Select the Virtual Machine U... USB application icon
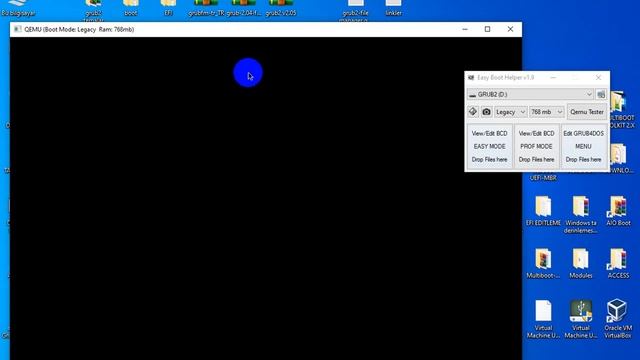This screenshot has height=360, width=640. 581,319
